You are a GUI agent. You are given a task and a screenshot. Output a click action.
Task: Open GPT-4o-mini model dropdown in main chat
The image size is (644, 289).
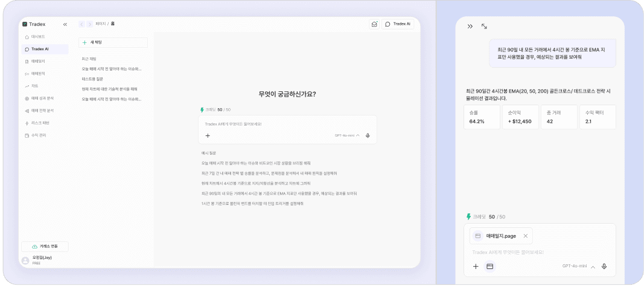pos(347,135)
